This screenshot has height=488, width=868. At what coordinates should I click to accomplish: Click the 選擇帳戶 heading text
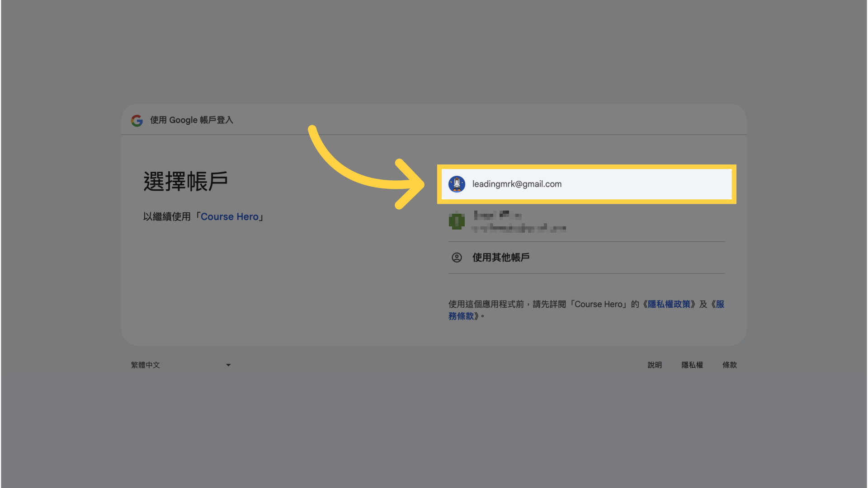tap(185, 182)
